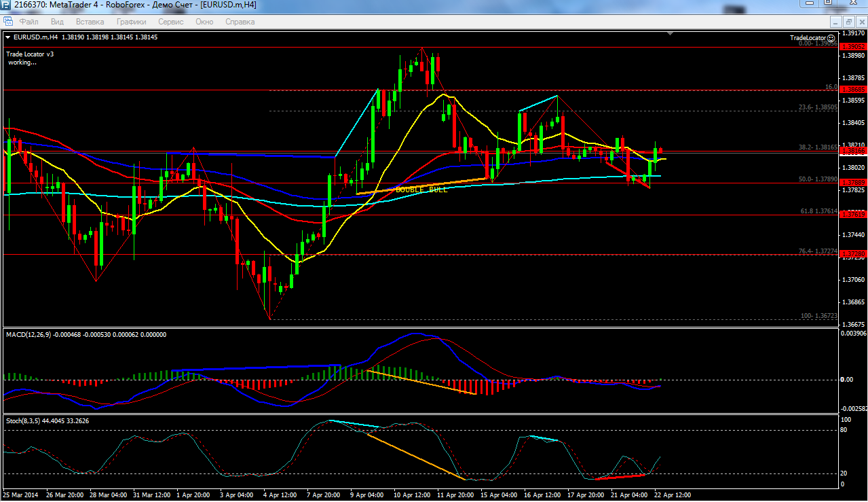Select Fibonacci label '38.2- 1.38165'
Screen dimensions: 868x502
(x=818, y=147)
